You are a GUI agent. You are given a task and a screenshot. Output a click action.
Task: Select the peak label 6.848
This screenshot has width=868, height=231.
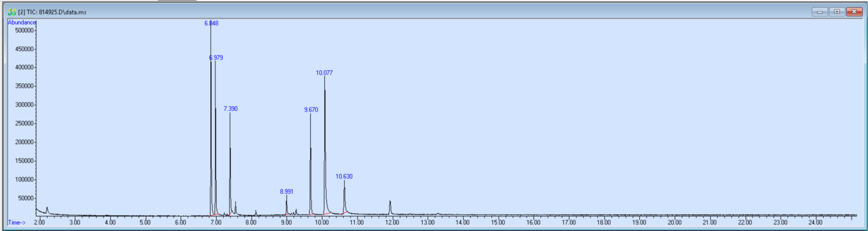coord(211,23)
